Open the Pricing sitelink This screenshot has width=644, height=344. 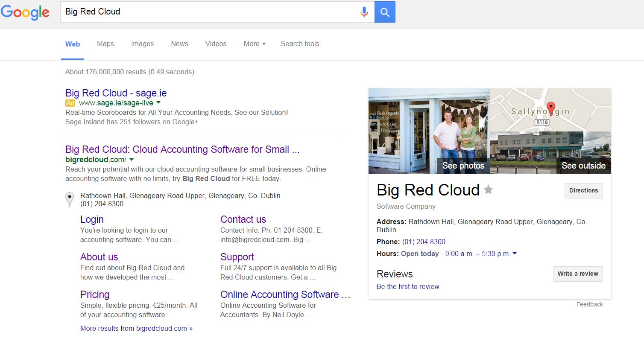pos(95,294)
